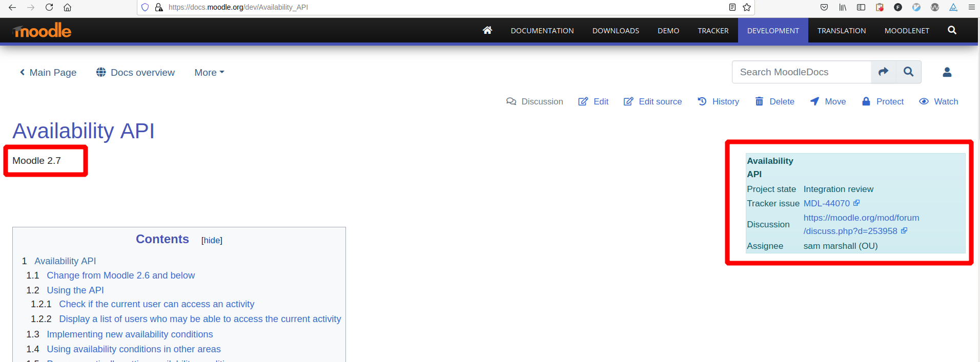Click the home icon in Moodle navbar
Screen dimensions: 980x362
pos(487,30)
